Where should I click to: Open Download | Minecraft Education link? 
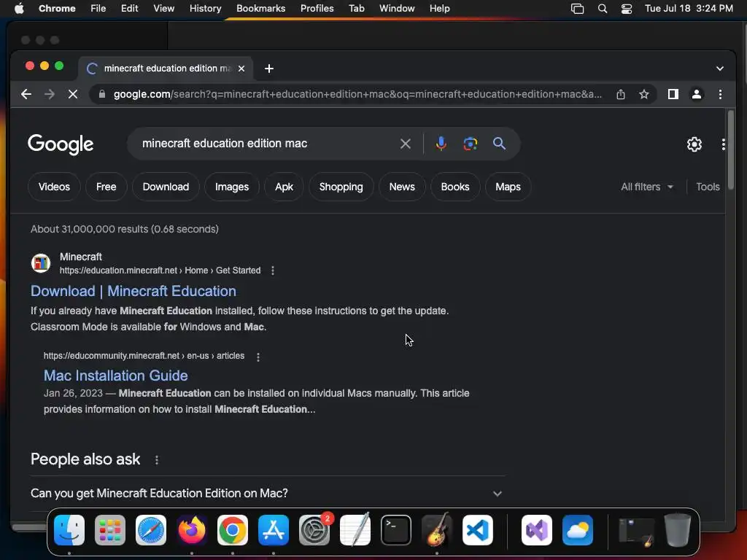133,291
